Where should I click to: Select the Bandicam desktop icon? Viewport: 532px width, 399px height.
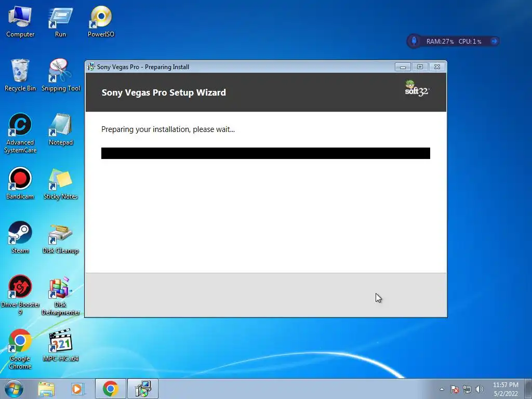20,183
